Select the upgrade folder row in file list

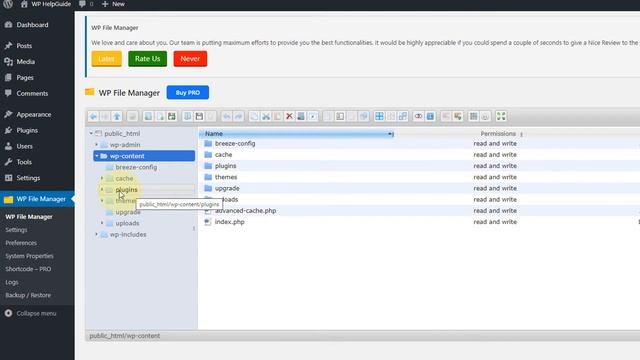(x=419, y=188)
